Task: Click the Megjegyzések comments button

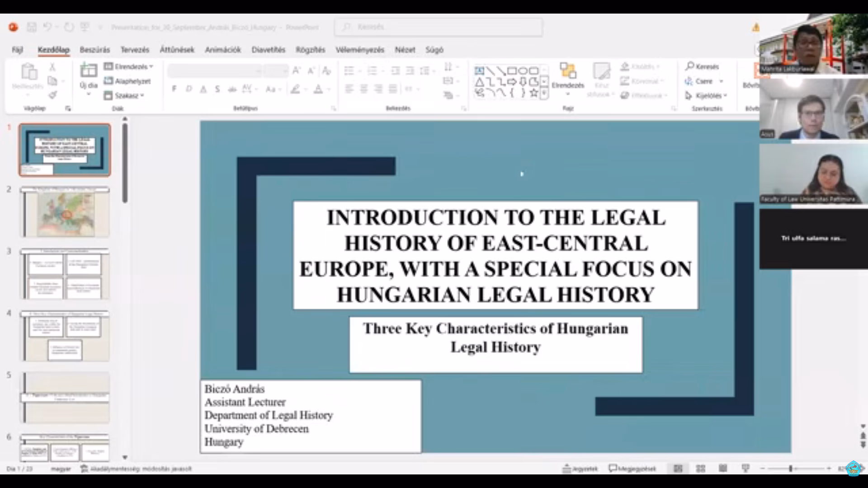Action: 632,469
